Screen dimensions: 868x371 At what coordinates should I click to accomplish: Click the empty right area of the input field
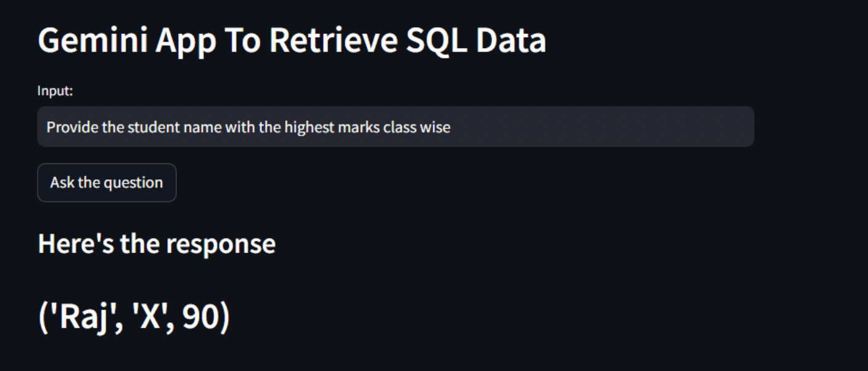601,127
